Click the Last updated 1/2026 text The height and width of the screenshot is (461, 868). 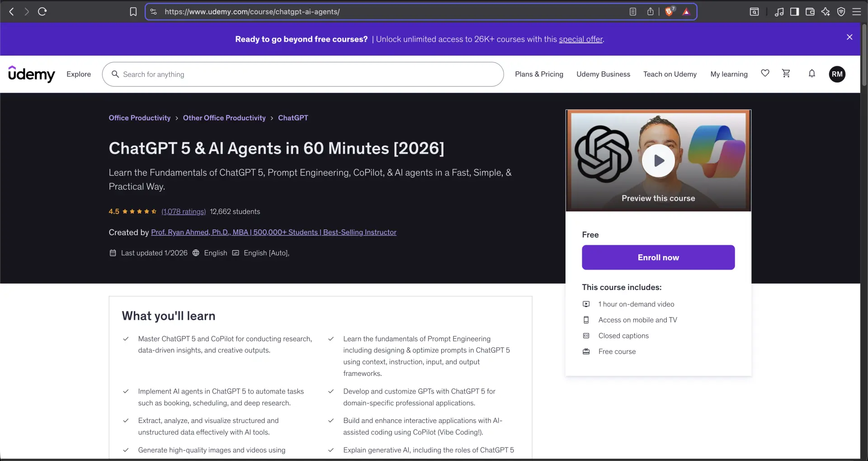click(154, 253)
